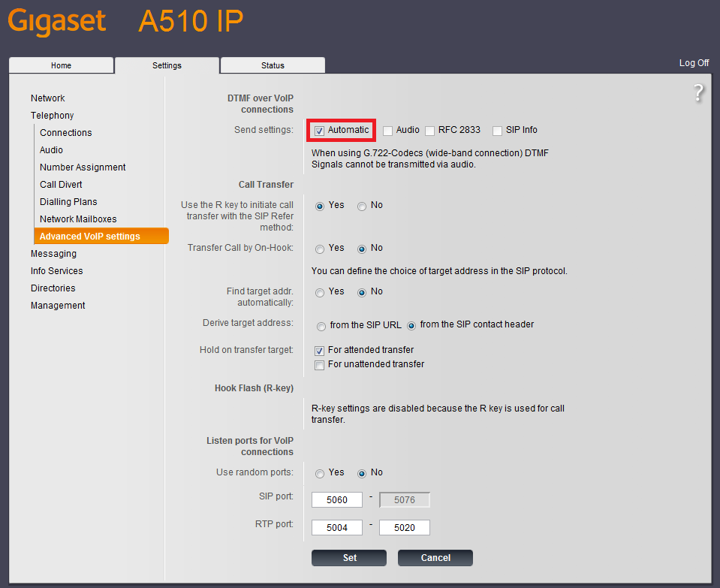Click the RTP port 5004 field
Viewport: 720px width, 588px height.
click(337, 528)
